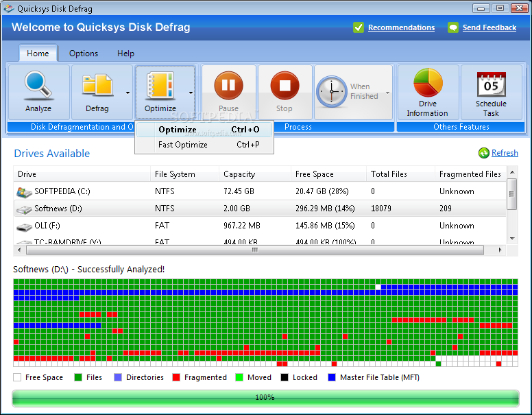This screenshot has height=415, width=532.
Task: Click the horizontal scrollbar thumb
Action: tap(255, 250)
